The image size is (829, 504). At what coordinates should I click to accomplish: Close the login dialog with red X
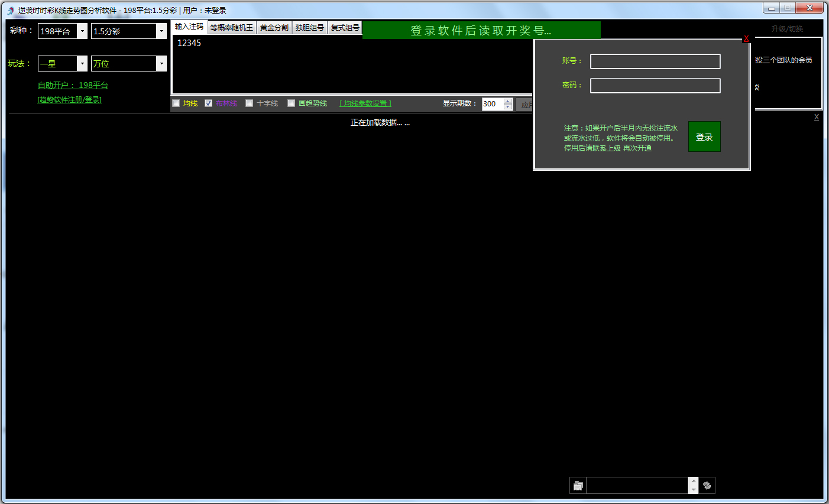click(746, 38)
